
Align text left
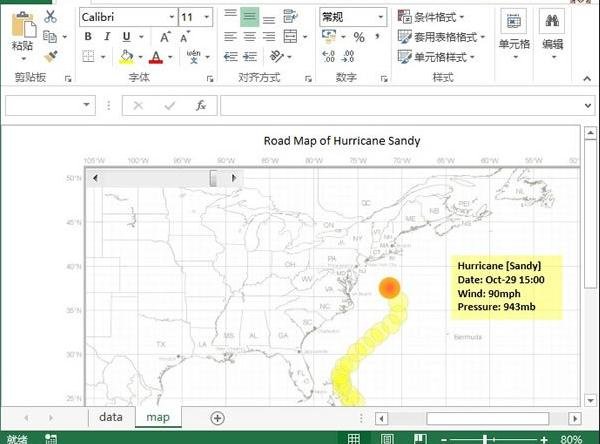(230, 37)
